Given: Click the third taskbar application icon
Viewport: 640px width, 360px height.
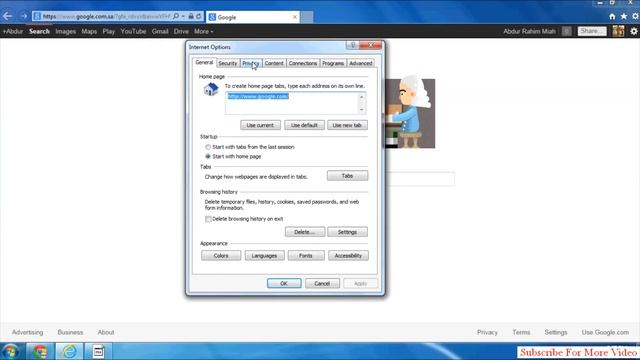Looking at the screenshot, I should point(98,351).
